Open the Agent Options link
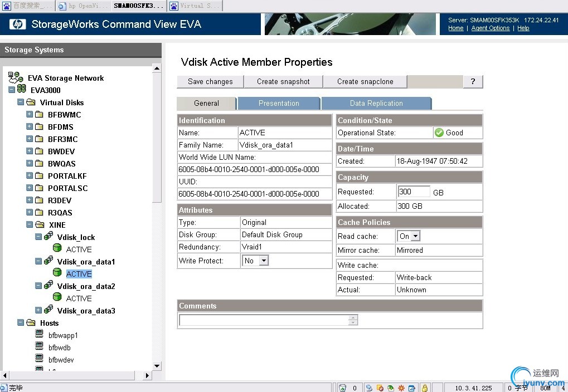 [491, 28]
